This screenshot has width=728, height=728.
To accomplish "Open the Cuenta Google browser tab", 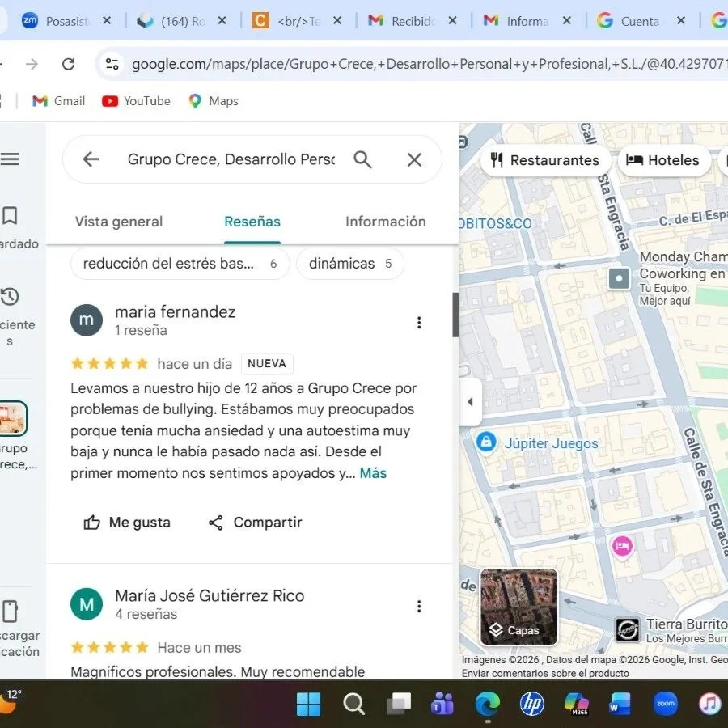I will (x=640, y=21).
